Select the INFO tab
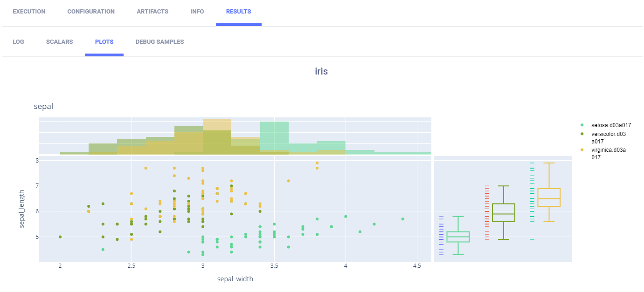Viewport: 644px width, 292px height. [197, 12]
